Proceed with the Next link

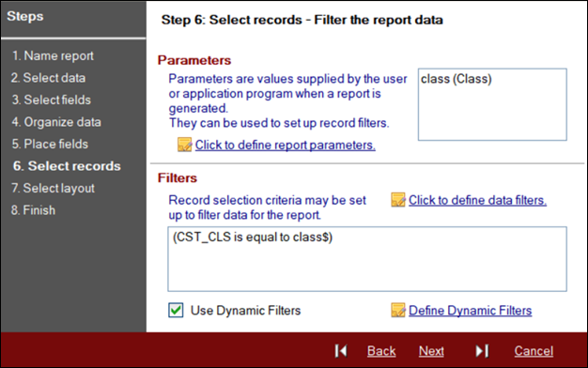pos(431,351)
